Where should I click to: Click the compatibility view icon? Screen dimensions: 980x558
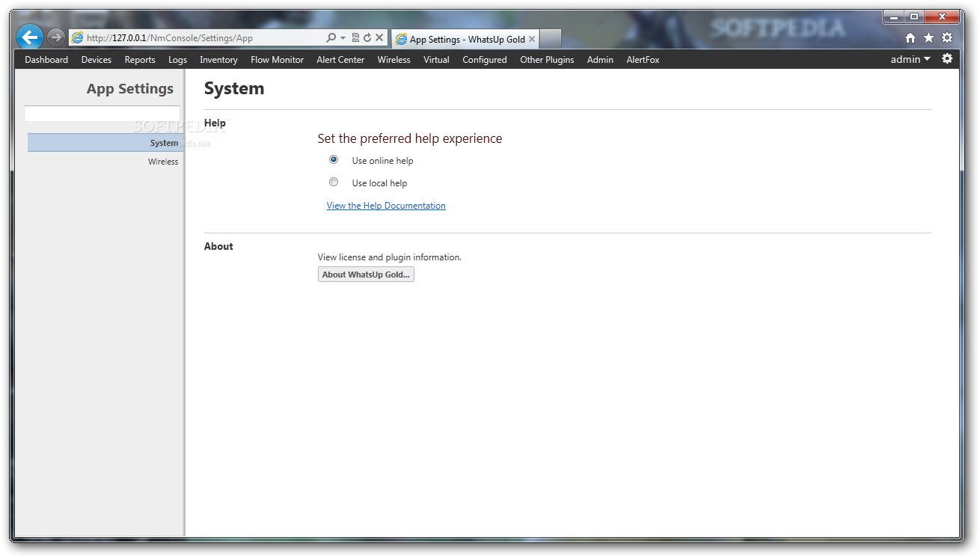point(355,37)
